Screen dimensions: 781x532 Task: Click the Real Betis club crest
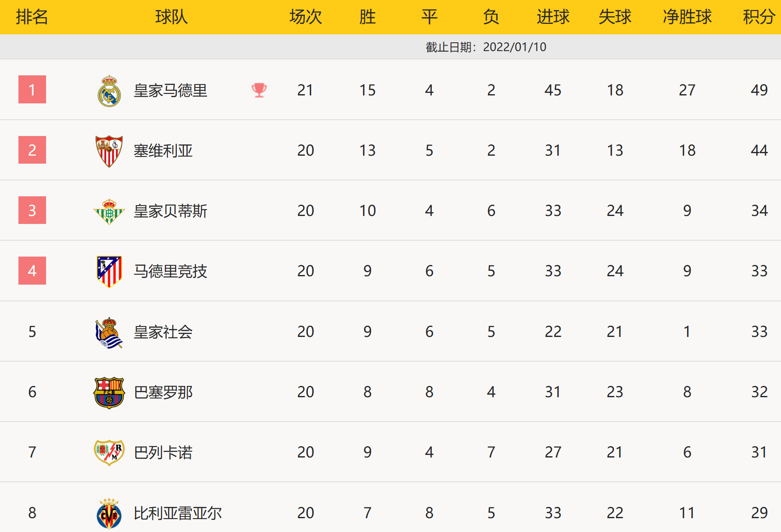click(x=109, y=211)
